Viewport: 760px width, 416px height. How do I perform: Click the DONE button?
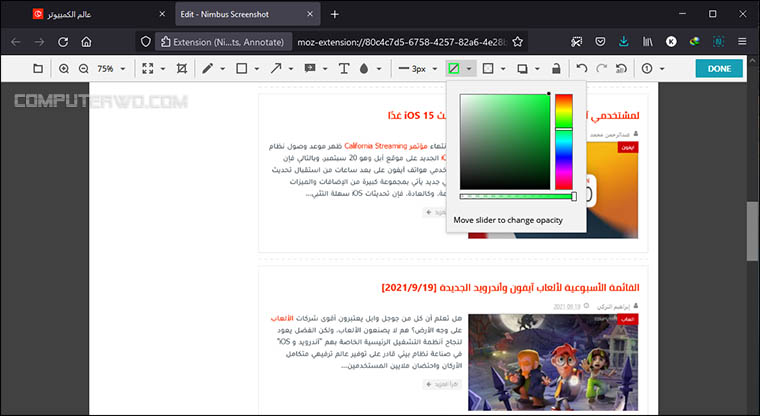click(719, 69)
